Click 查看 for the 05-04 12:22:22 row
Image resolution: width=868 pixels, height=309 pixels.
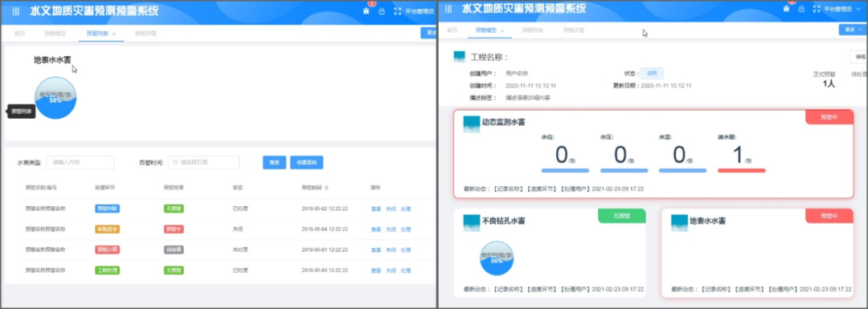376,230
